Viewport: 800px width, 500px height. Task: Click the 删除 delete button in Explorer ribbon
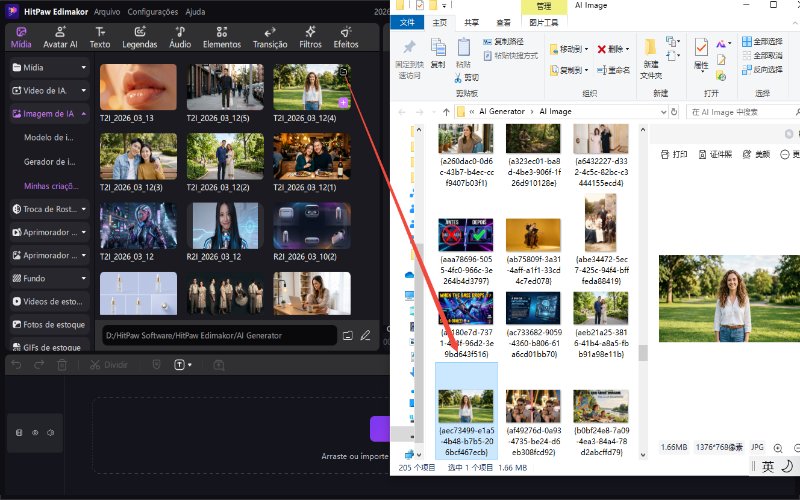pos(612,48)
